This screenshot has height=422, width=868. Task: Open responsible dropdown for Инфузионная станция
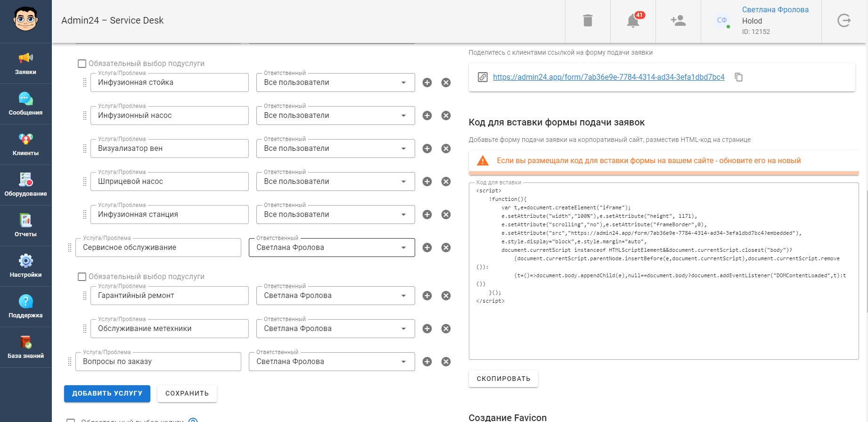tap(336, 215)
